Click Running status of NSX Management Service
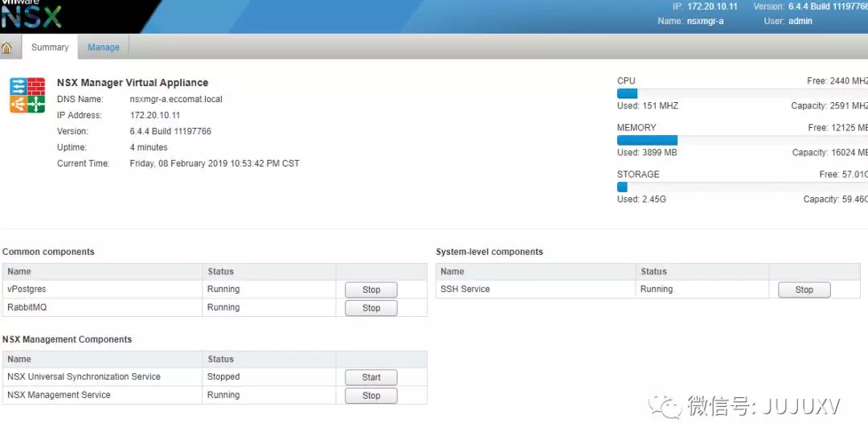The width and height of the screenshot is (868, 444). [223, 395]
